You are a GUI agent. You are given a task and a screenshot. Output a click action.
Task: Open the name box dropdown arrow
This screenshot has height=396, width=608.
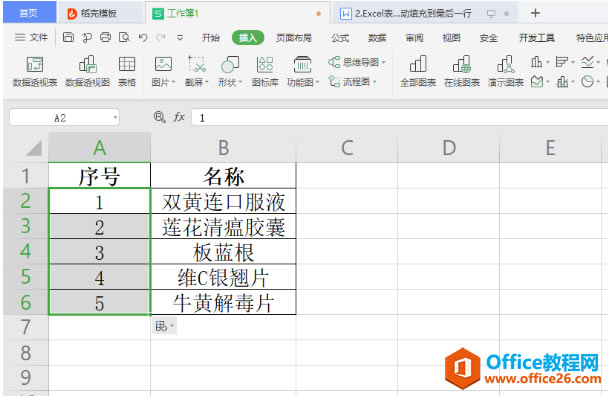[115, 118]
